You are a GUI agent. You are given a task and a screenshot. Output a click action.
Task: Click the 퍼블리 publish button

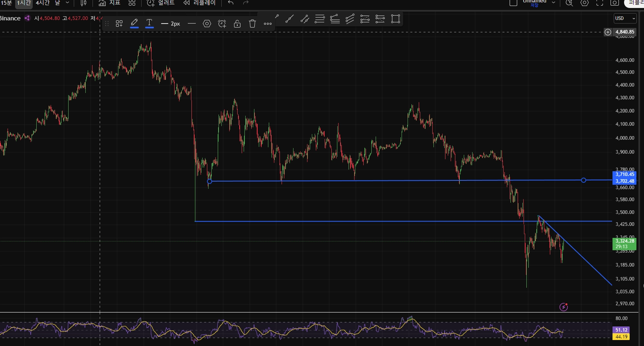[636, 3]
